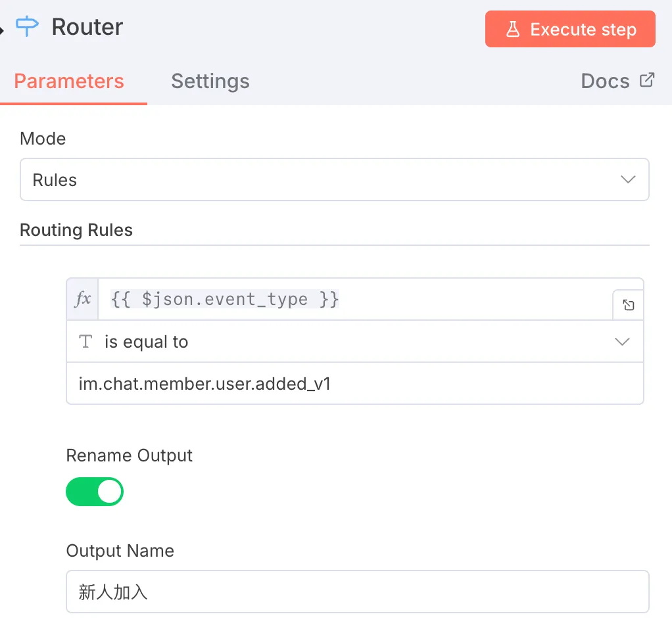Click the Router signpost node icon
The height and width of the screenshot is (631, 672).
click(x=28, y=27)
